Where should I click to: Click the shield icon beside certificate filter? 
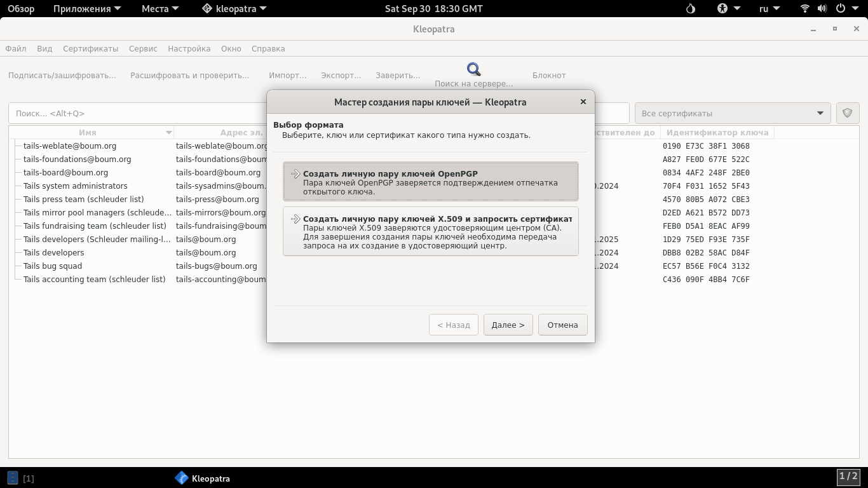coord(847,113)
